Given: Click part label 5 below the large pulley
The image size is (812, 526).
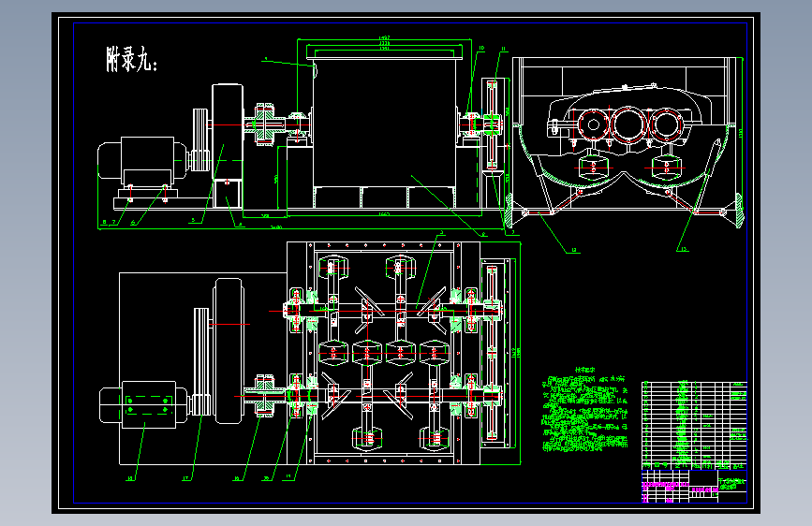Looking at the screenshot, I should click(193, 220).
